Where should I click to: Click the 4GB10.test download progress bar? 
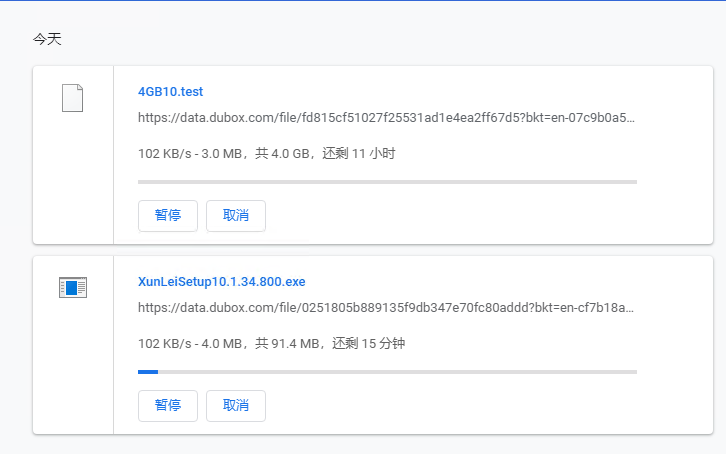[388, 182]
